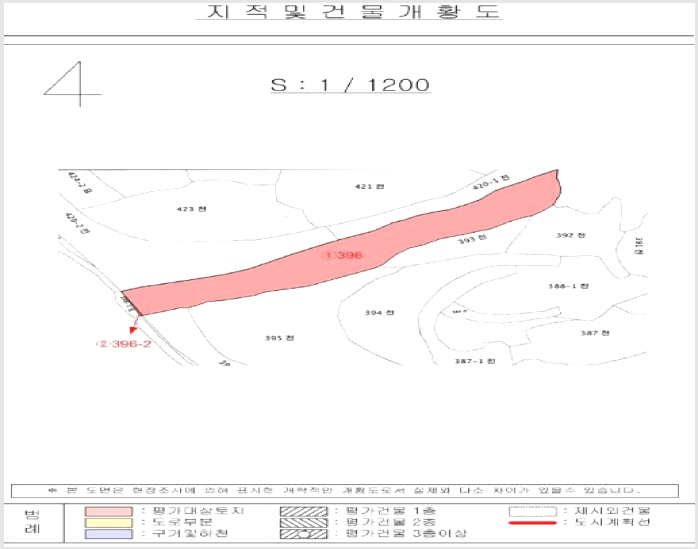Image resolution: width=698 pixels, height=549 pixels.
Task: Click the north arrow symbol
Action: pos(73,84)
